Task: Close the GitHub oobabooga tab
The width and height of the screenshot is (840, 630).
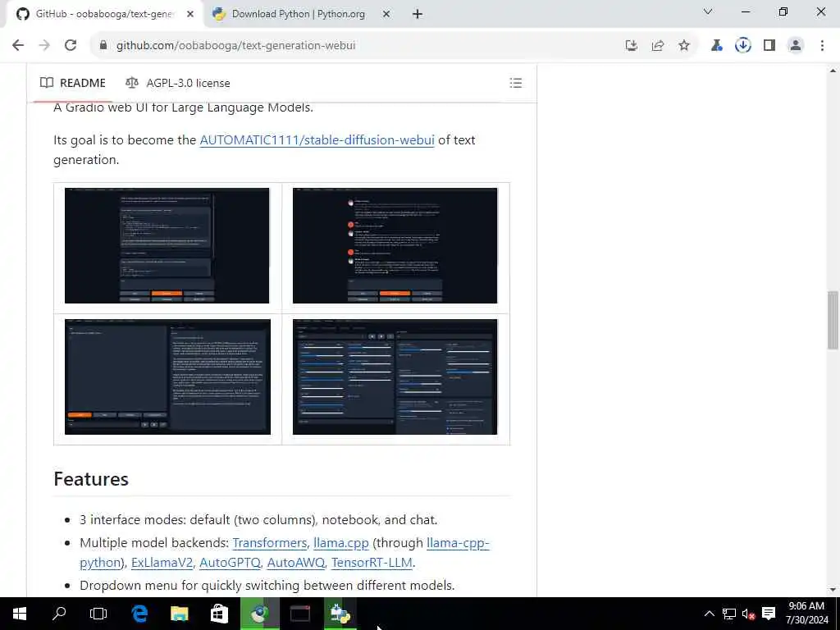Action: click(x=190, y=15)
